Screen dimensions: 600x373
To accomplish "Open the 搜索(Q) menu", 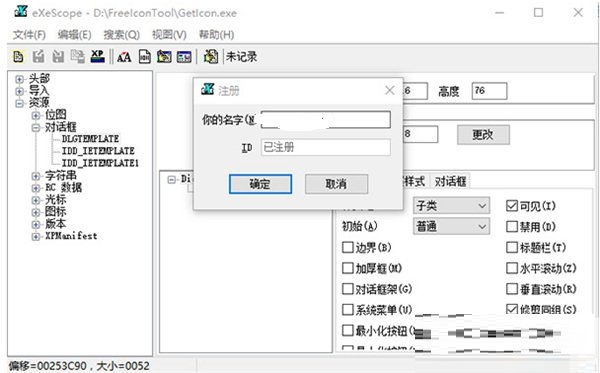I will 122,35.
